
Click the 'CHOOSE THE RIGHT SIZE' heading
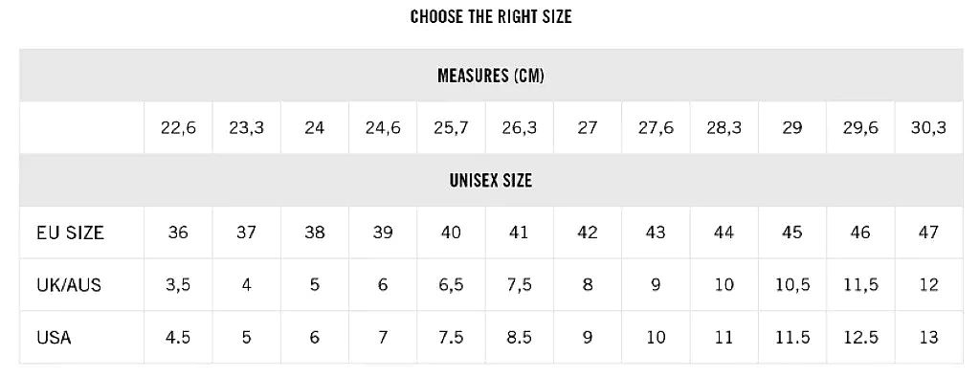click(x=491, y=17)
